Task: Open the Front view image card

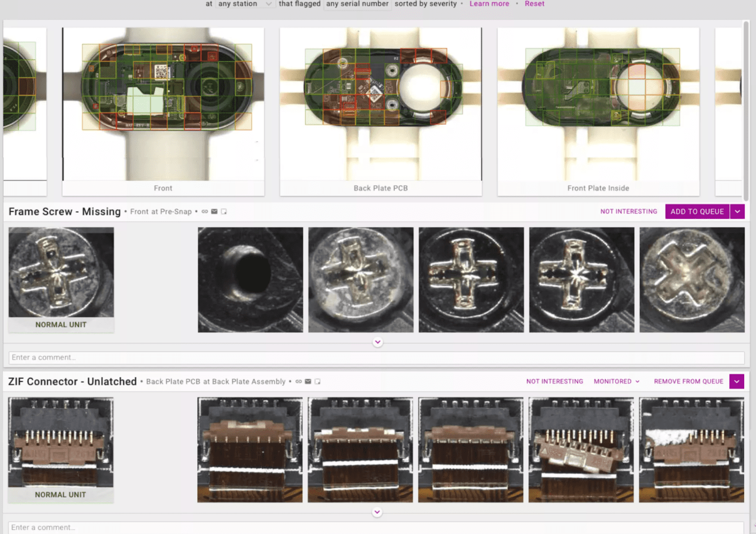Action: coord(163,112)
